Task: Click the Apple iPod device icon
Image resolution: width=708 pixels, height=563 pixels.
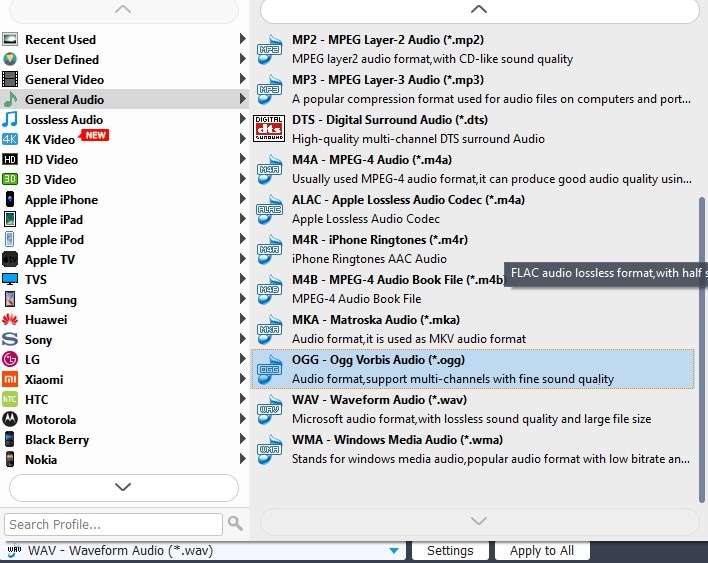Action: pyautogui.click(x=10, y=239)
